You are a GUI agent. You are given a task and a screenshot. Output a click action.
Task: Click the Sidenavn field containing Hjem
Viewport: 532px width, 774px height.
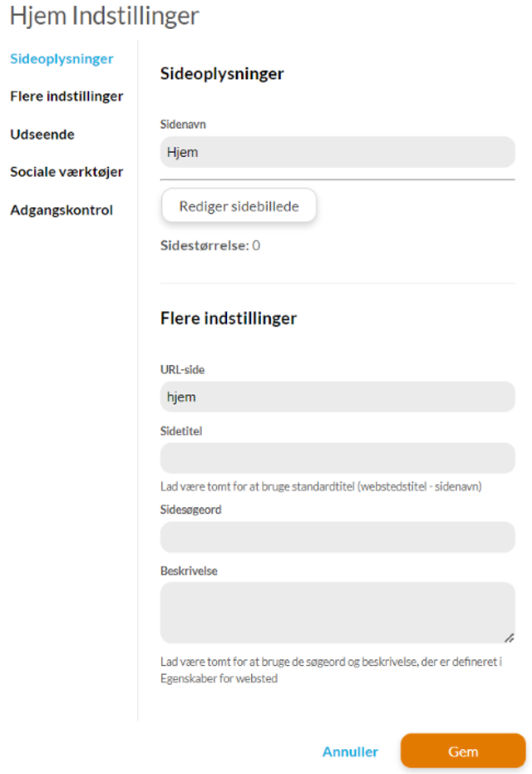[x=337, y=152]
